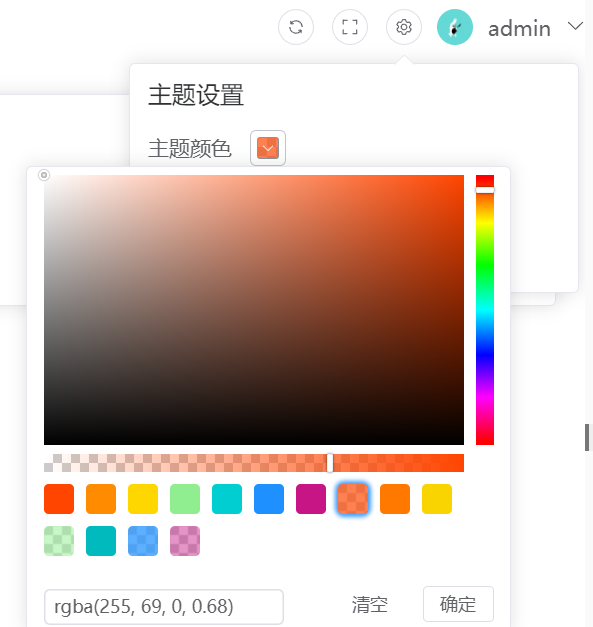The height and width of the screenshot is (627, 593).
Task: Select the translucent blue swatch
Action: [x=143, y=541]
